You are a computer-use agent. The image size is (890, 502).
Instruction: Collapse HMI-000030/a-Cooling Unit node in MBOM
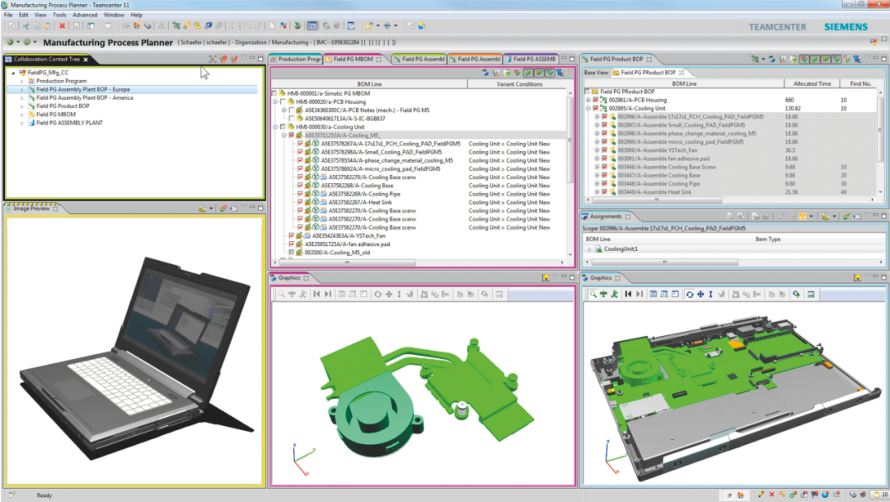pos(275,127)
